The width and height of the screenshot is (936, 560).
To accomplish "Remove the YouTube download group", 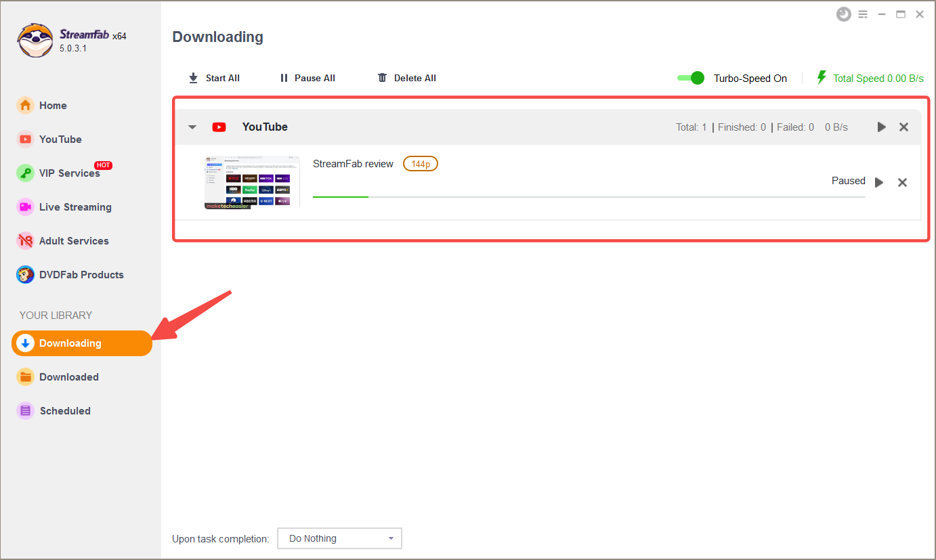I will pos(903,127).
